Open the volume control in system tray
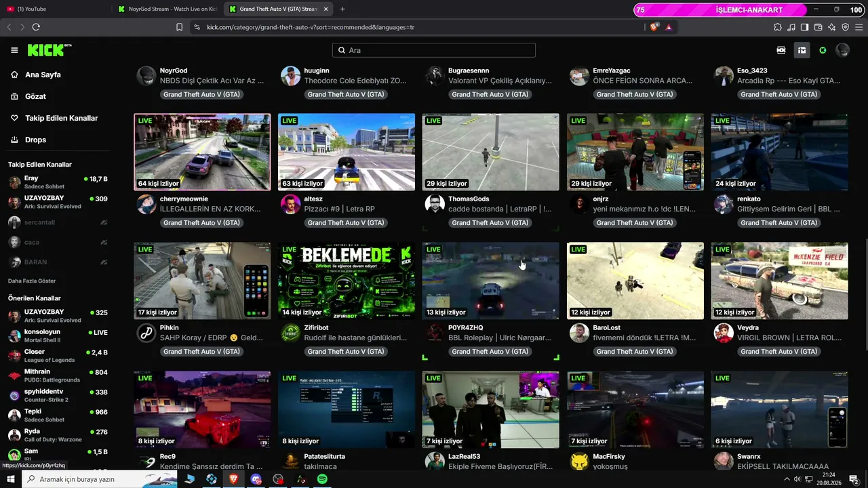 click(797, 479)
